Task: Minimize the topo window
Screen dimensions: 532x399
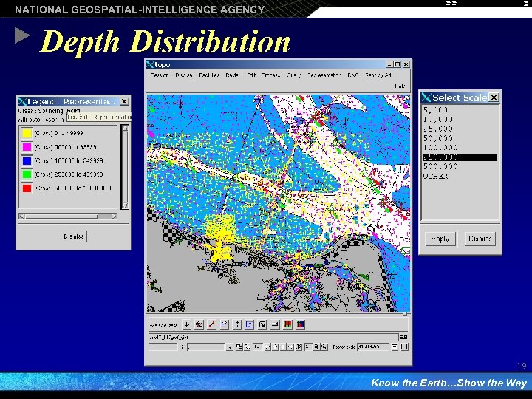Action: 390,64
